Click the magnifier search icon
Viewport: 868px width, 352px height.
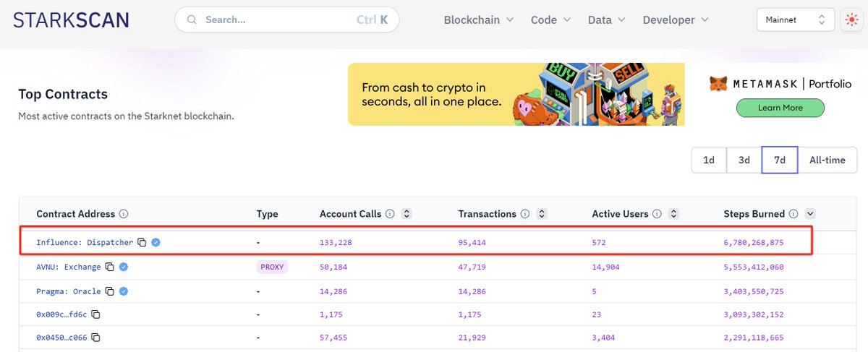pyautogui.click(x=192, y=20)
